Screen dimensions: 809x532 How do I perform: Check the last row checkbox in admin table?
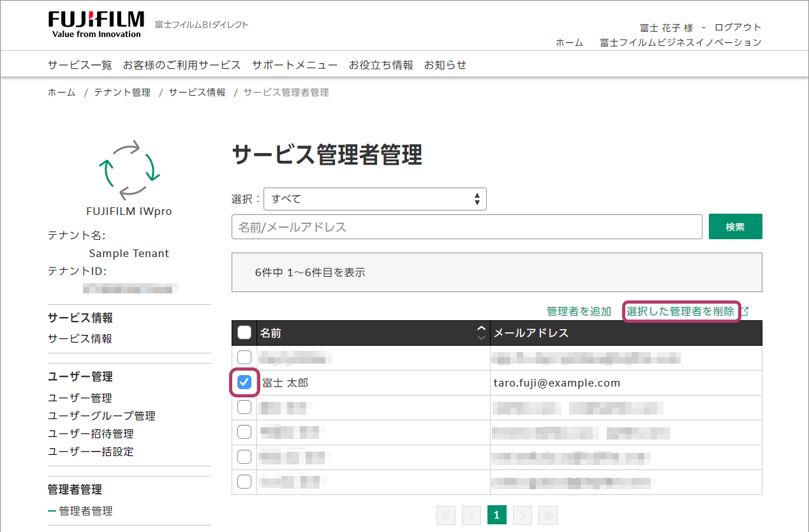[x=244, y=482]
